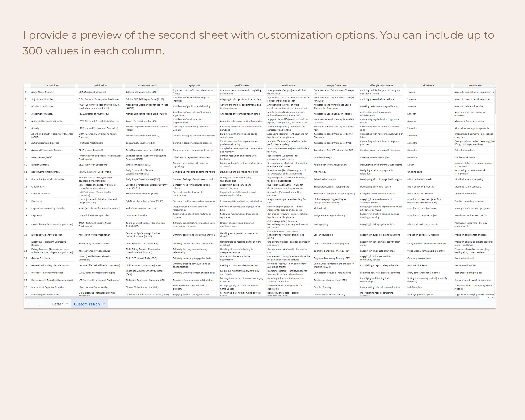Viewport: 525px width, 420px height.
Task: Select the Qualifications column header
Action: click(x=100, y=85)
